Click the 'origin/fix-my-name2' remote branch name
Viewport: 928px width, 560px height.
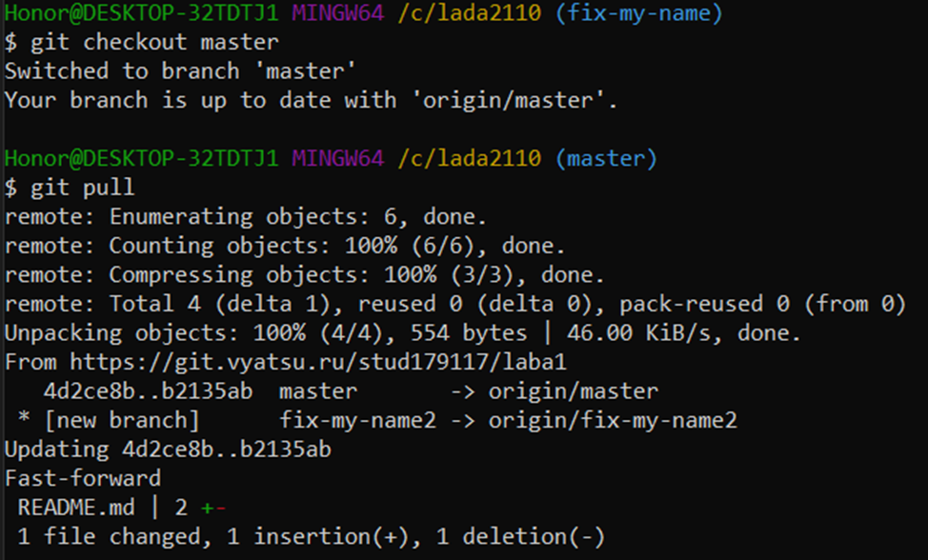(613, 420)
